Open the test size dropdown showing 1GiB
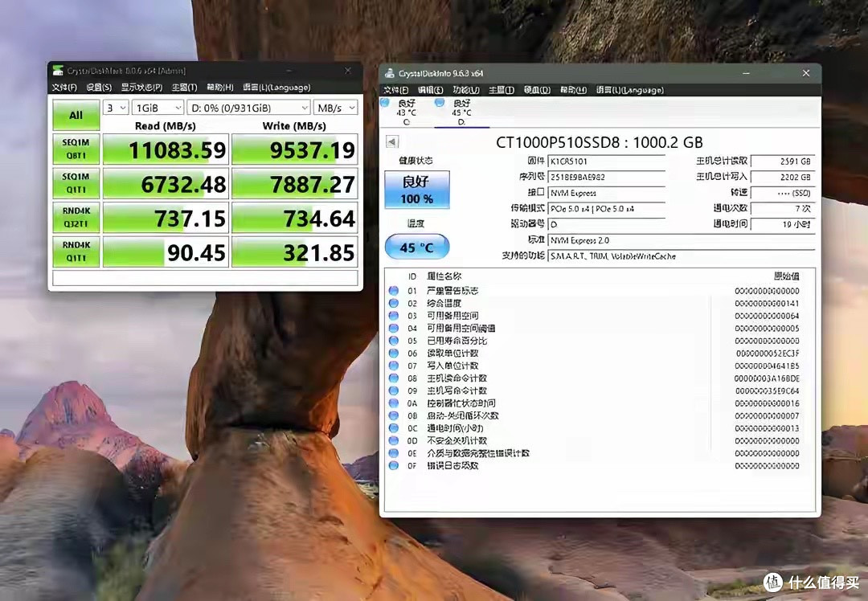The width and height of the screenshot is (868, 601). click(x=158, y=108)
